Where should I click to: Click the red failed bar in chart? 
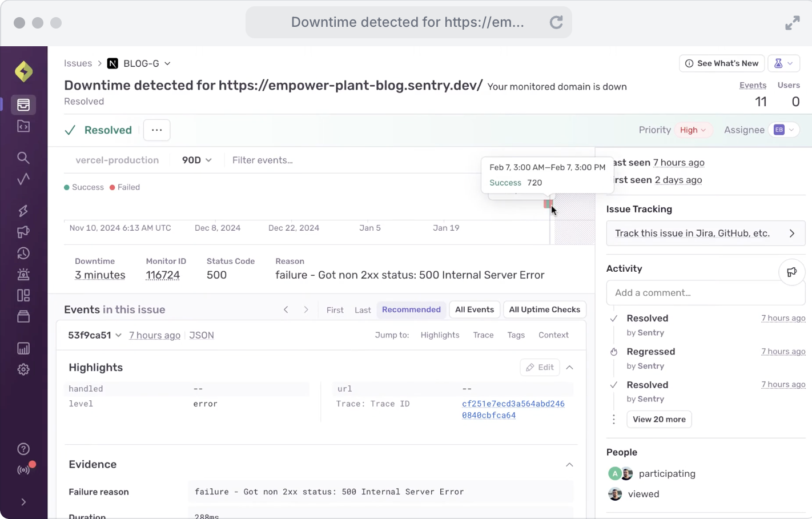tap(547, 204)
